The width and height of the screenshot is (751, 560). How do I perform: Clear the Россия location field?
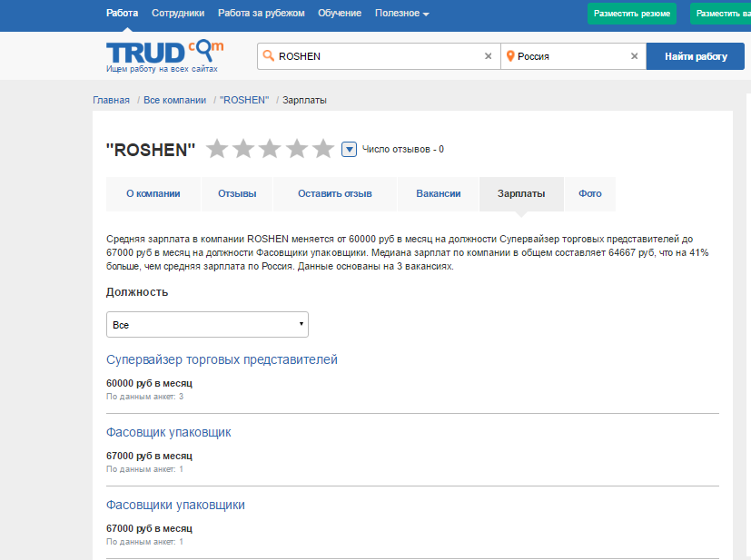coord(634,56)
